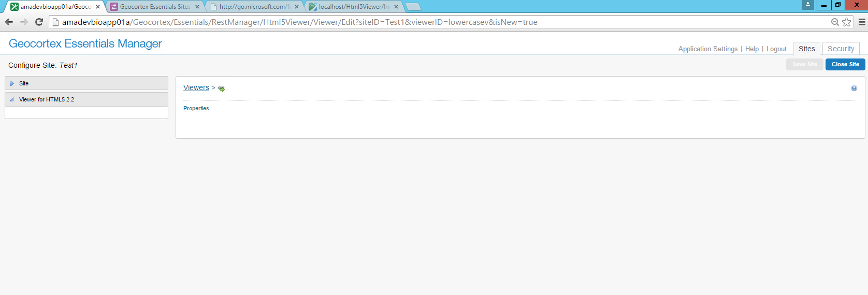Click the viewer icon after Viewers breadcrumb
Screen dimensions: 868x295
point(221,89)
